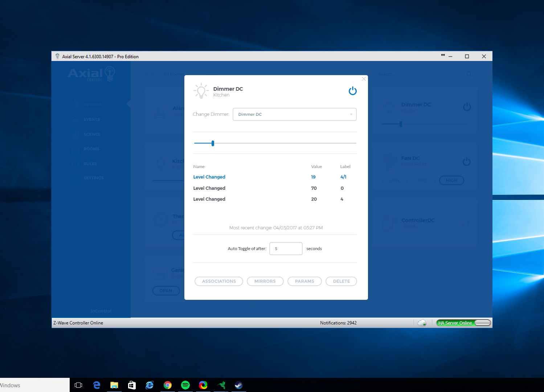Open the Change Dimmer dropdown
This screenshot has height=392, width=544.
[294, 114]
